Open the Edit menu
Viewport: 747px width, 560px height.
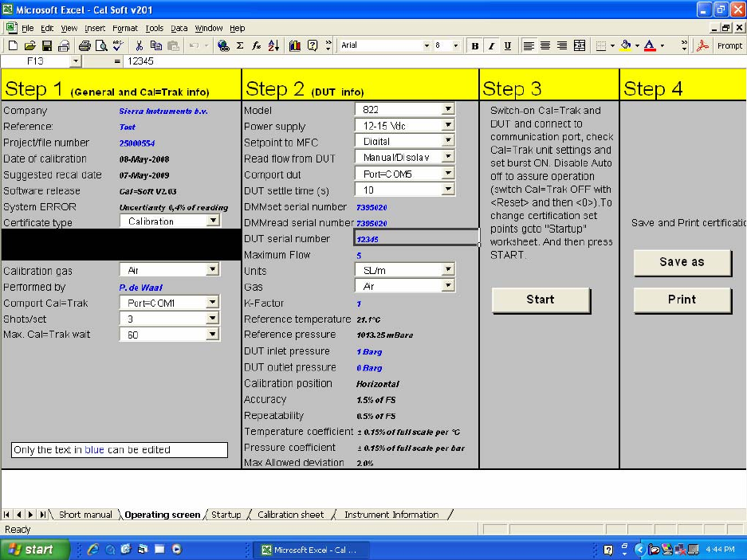click(x=47, y=29)
